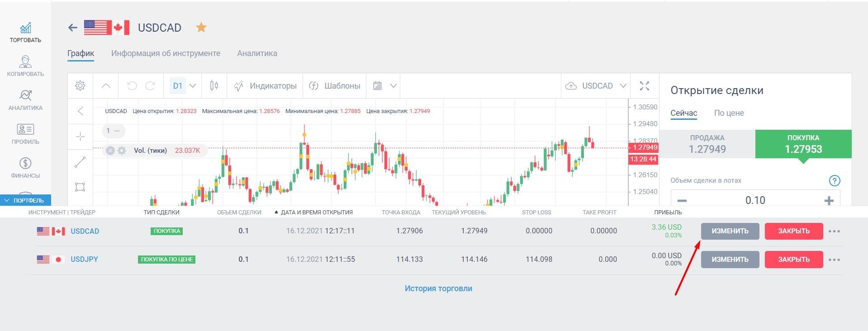The image size is (868, 331).
Task: Expand the D1 timeframe dropdown
Action: pos(193,86)
